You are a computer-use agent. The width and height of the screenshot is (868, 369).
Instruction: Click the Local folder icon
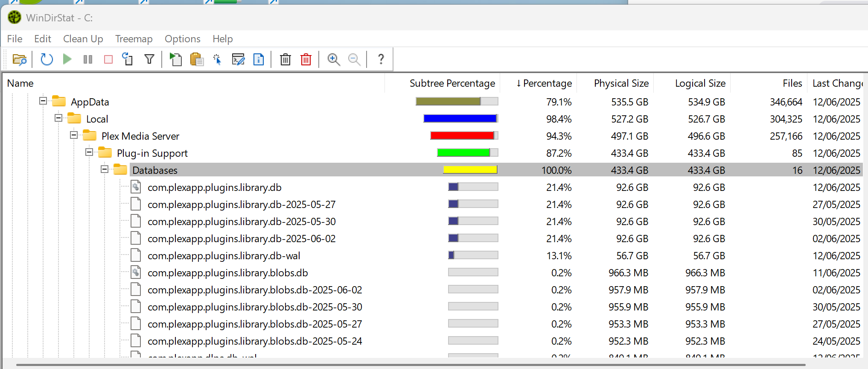74,119
